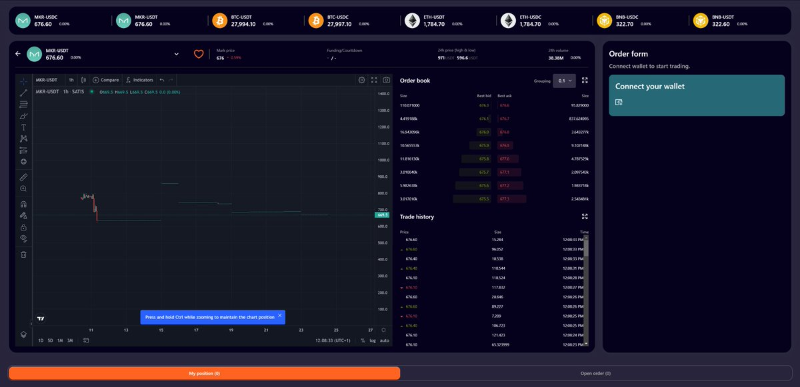Image resolution: width=800 pixels, height=387 pixels.
Task: Set chart range to 5D
Action: (x=50, y=341)
